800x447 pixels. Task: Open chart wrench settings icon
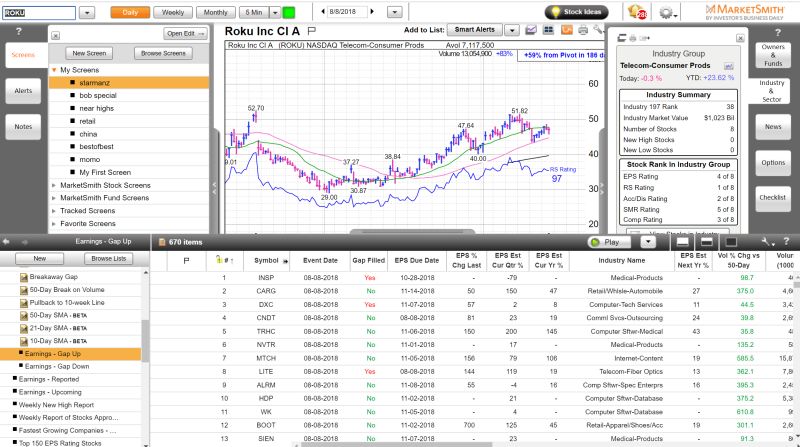pyautogui.click(x=598, y=30)
